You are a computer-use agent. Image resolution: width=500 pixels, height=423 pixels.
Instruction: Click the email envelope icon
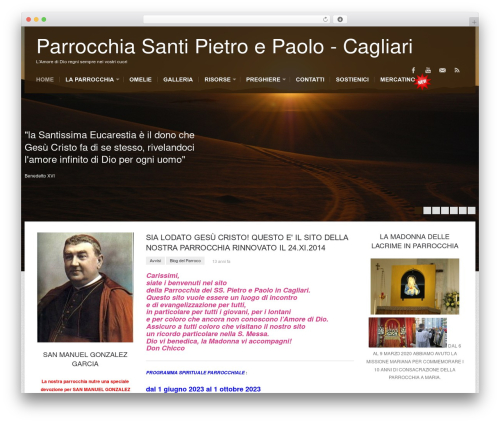(442, 70)
